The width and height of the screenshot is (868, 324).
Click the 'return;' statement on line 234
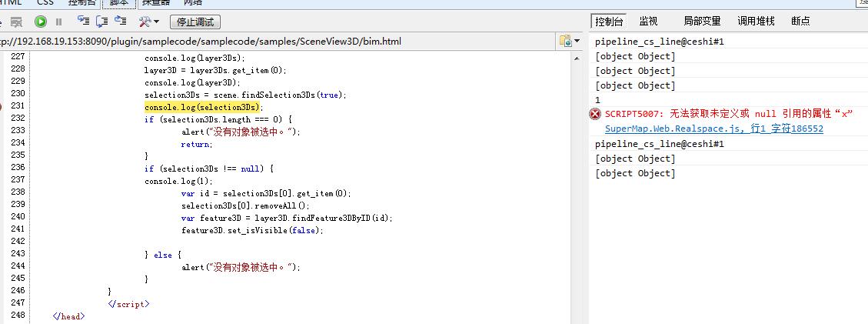coord(197,144)
